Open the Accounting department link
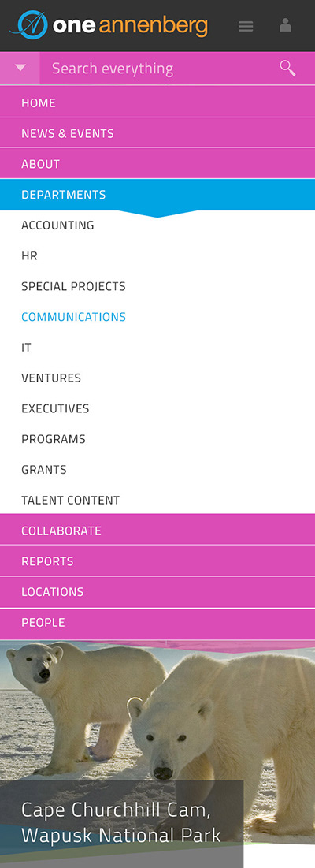The width and height of the screenshot is (315, 868). (57, 225)
